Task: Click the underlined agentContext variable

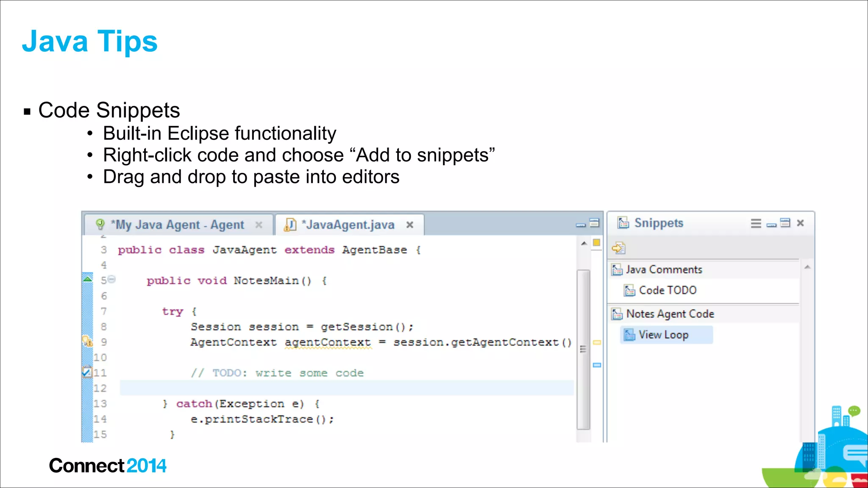Action: 328,342
